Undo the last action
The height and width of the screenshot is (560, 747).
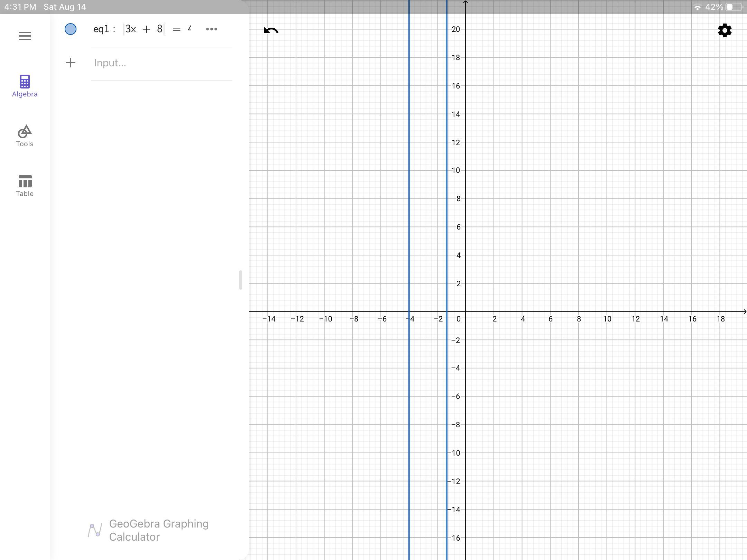tap(271, 31)
